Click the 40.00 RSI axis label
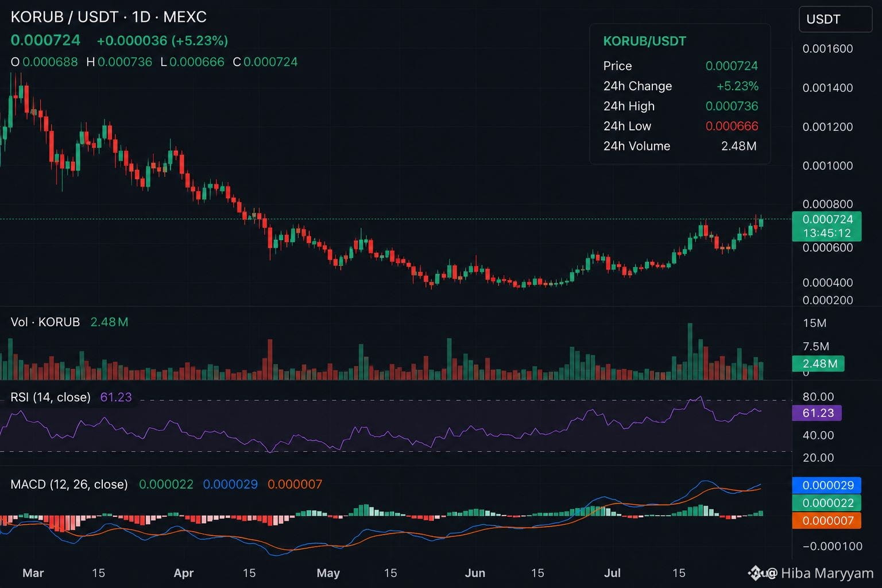Viewport: 882px width, 588px height. point(818,435)
